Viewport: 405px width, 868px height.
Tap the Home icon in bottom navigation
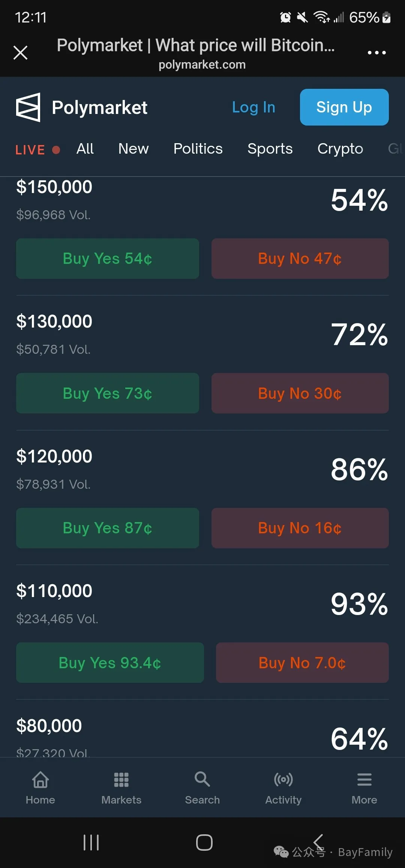click(x=40, y=780)
